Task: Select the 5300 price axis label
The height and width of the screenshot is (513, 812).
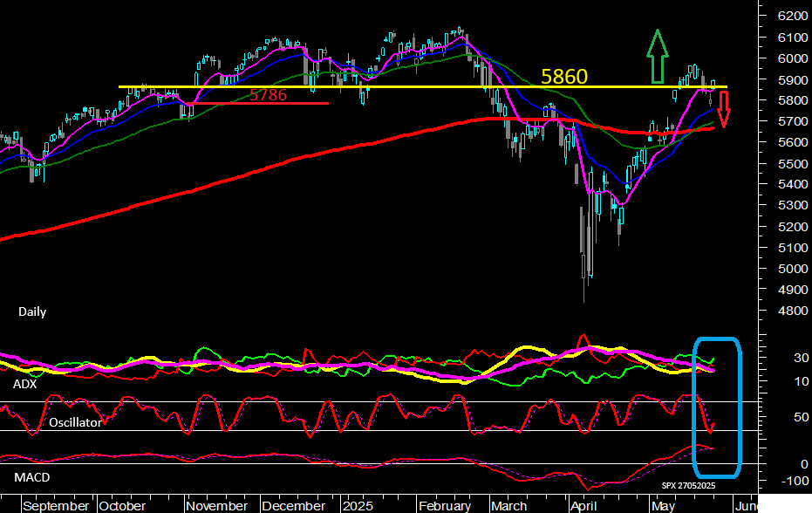Action: pyautogui.click(x=792, y=205)
